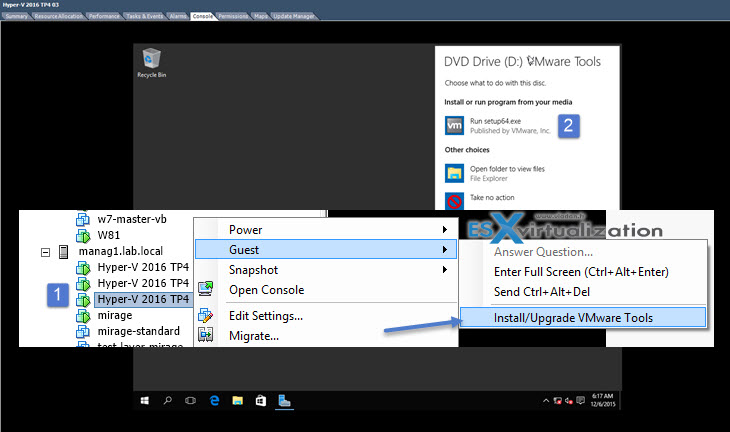This screenshot has height=432, width=730.
Task: Launch Microsoft Edge from the taskbar
Action: [214, 400]
